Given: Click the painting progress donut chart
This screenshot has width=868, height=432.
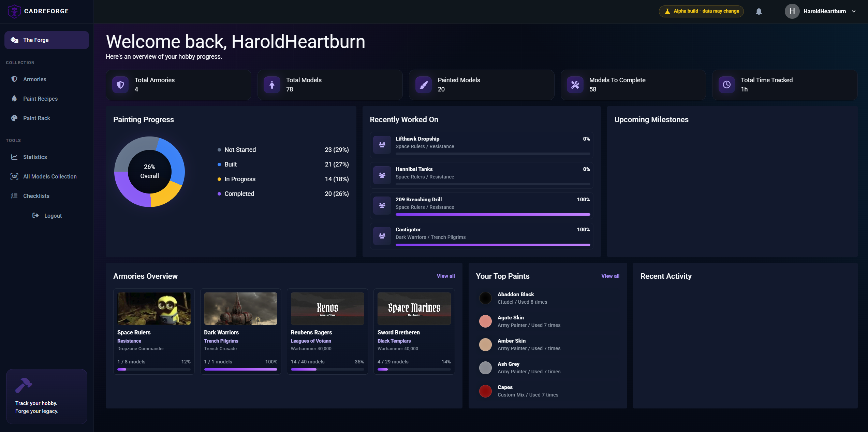Looking at the screenshot, I should (149, 172).
